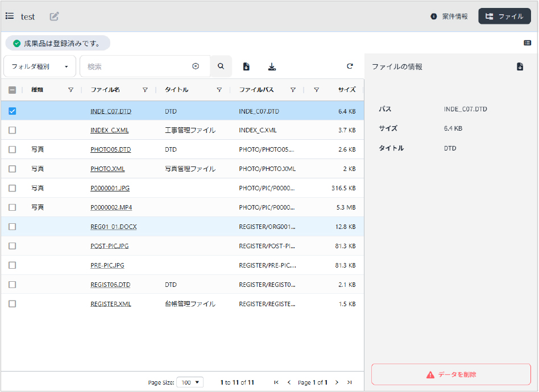Viewport: 539px width, 392px height.
Task: Click the 工事管理ファイル title cell
Action: [190, 130]
